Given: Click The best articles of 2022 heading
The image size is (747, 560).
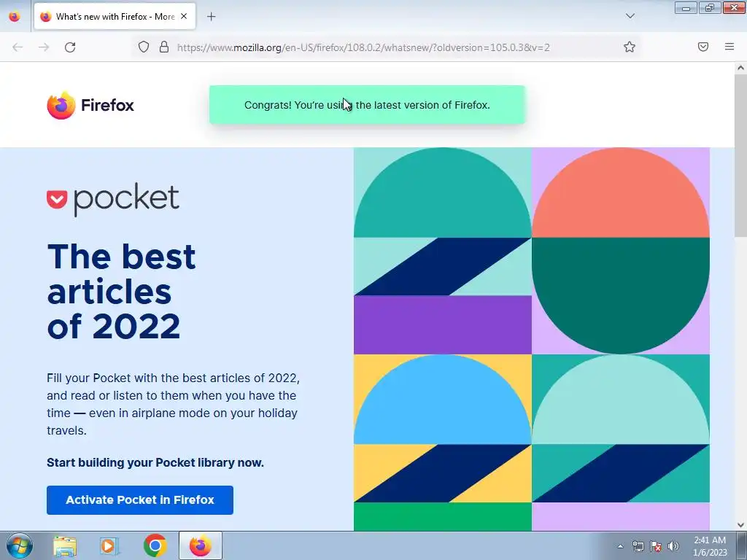Looking at the screenshot, I should (x=122, y=292).
